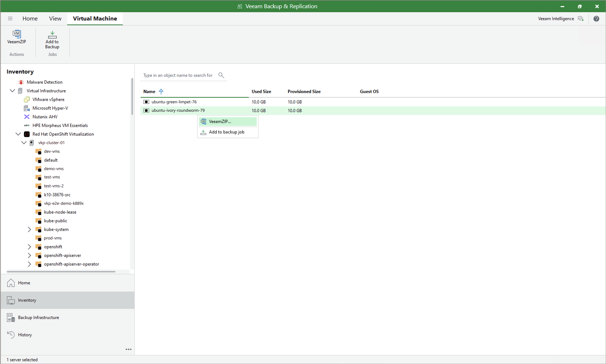Image resolution: width=606 pixels, height=364 pixels.
Task: Click the History navigation clock icon
Action: (11, 335)
